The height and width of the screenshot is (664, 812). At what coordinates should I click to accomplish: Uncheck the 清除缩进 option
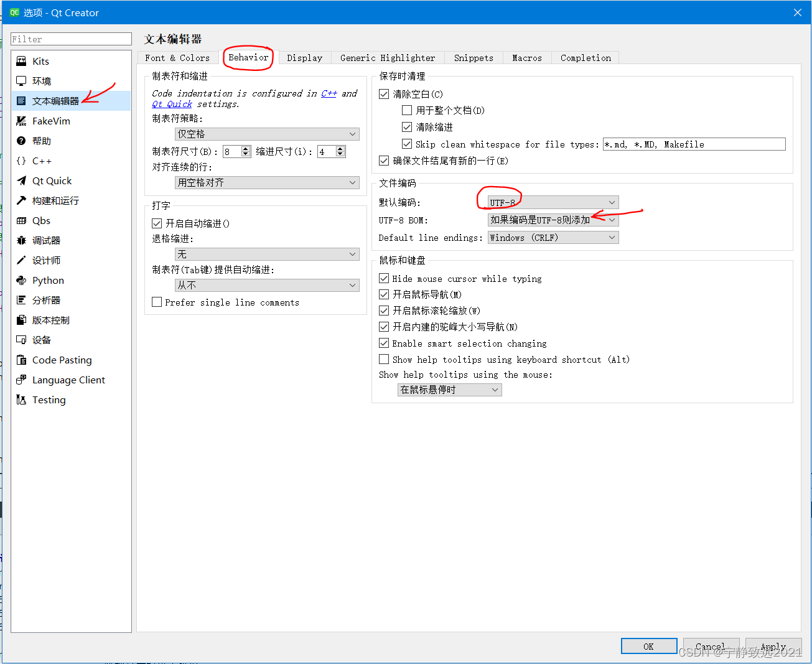(407, 126)
